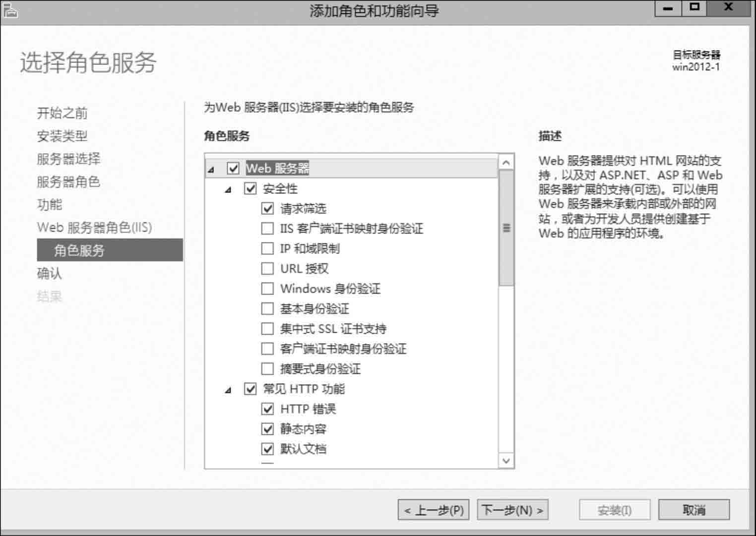This screenshot has width=756, height=536.
Task: Click the scrollbar down arrow
Action: [x=506, y=461]
